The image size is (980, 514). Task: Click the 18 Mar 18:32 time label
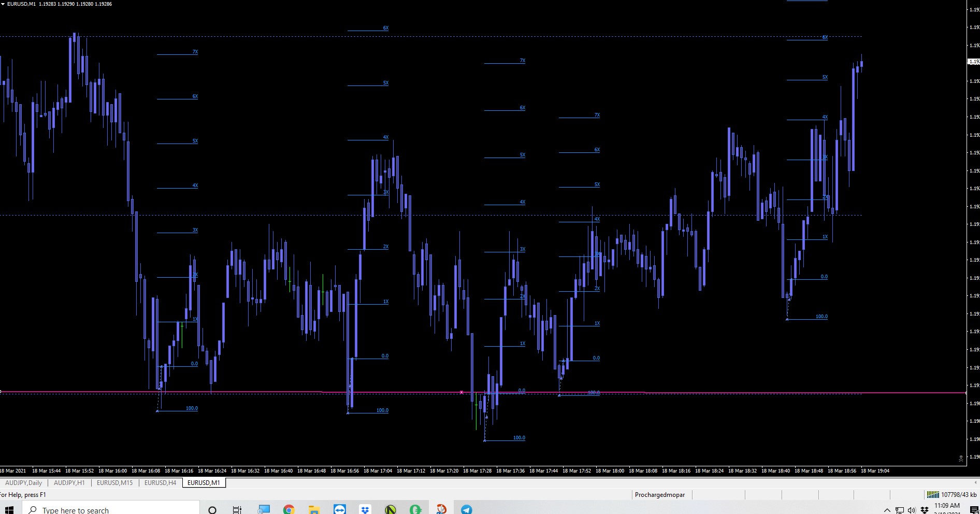tap(743, 471)
